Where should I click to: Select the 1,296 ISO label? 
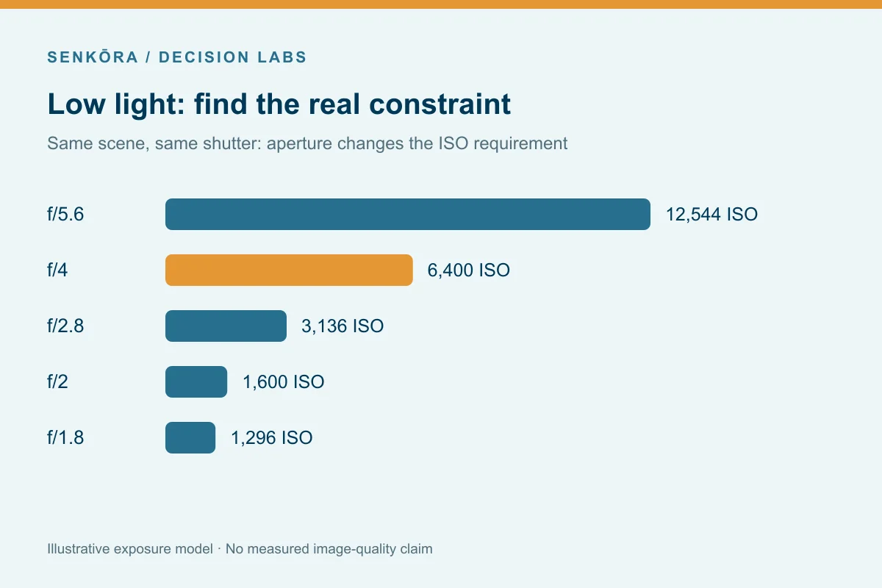(272, 438)
